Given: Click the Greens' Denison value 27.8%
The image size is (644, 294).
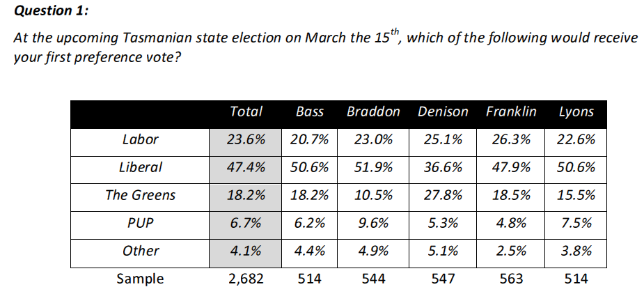Looking at the screenshot, I should coord(443,195).
